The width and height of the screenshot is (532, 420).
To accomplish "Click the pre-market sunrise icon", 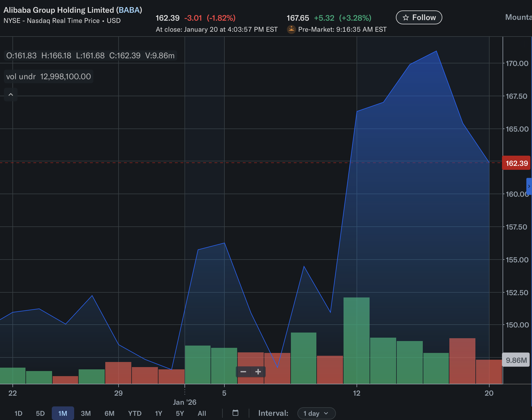I will tap(291, 29).
